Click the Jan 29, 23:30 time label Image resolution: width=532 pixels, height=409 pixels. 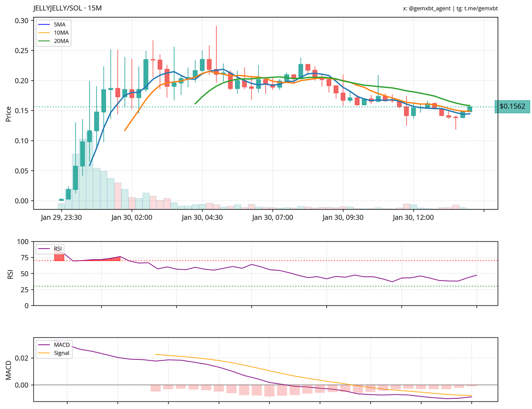pyautogui.click(x=62, y=217)
